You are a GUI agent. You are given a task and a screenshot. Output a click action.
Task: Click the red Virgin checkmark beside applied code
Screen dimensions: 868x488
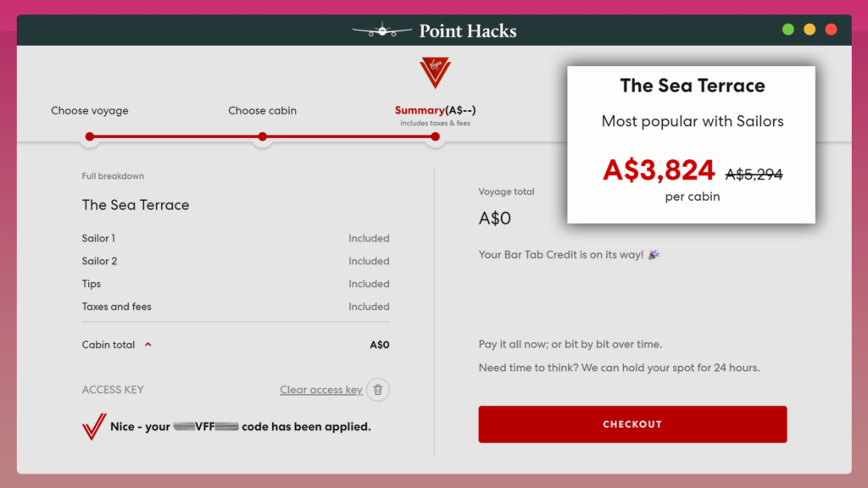(93, 427)
